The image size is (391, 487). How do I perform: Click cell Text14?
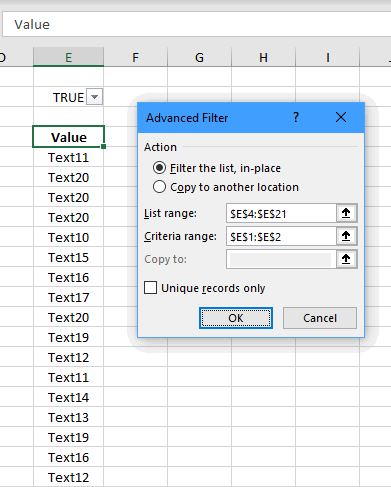69,397
